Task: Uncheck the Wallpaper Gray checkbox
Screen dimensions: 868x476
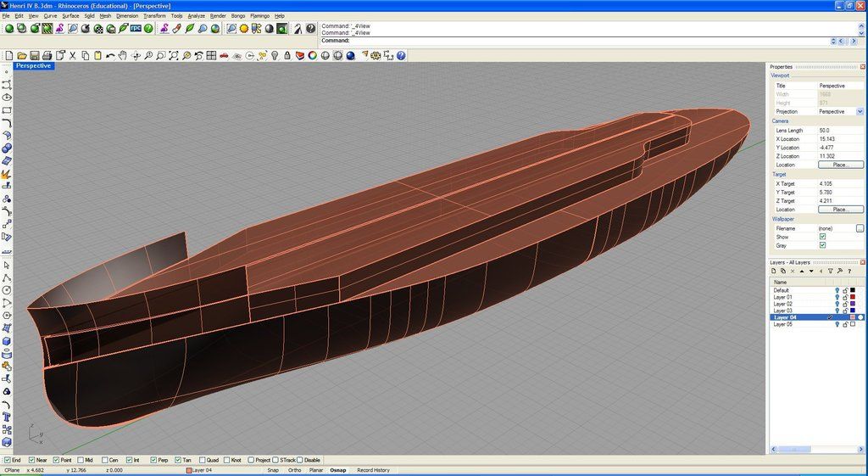Action: point(822,245)
